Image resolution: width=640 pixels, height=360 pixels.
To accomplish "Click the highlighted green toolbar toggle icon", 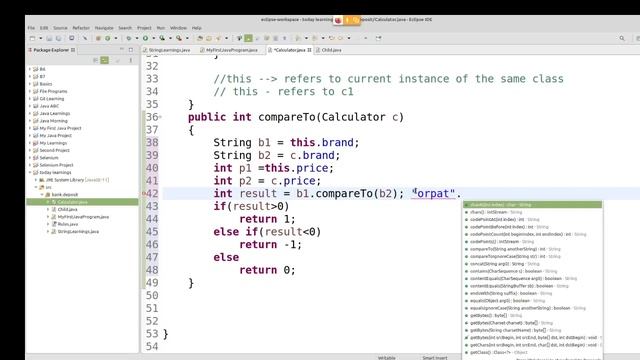I will click(248, 38).
